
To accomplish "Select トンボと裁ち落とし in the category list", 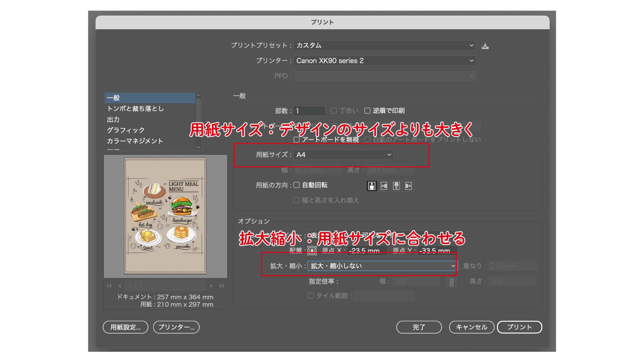I will pos(136,109).
